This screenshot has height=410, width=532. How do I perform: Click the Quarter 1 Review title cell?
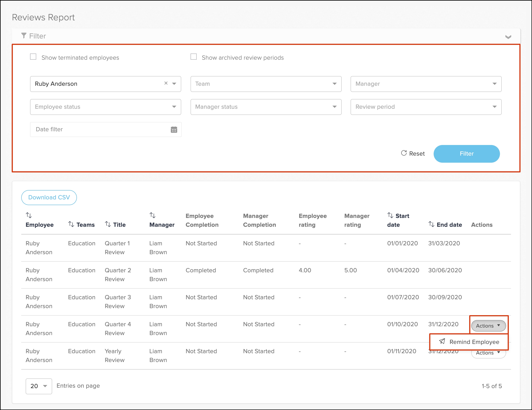tap(118, 248)
